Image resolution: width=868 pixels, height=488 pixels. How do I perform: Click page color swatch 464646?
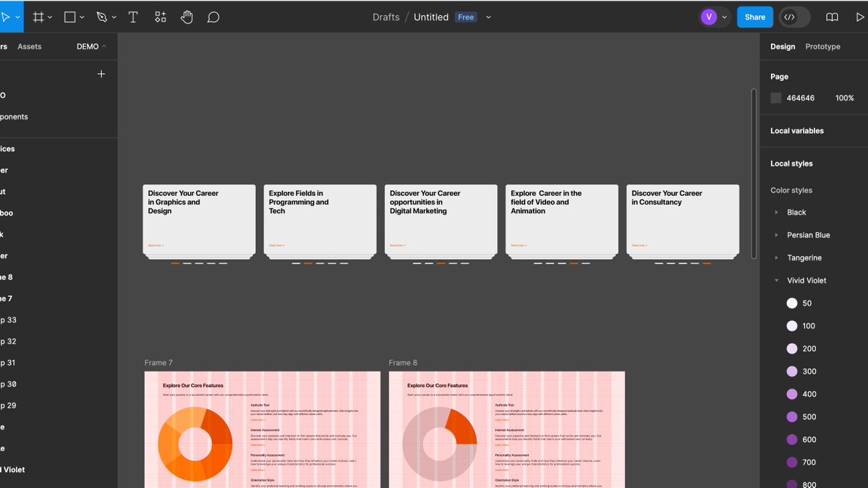click(x=776, y=98)
